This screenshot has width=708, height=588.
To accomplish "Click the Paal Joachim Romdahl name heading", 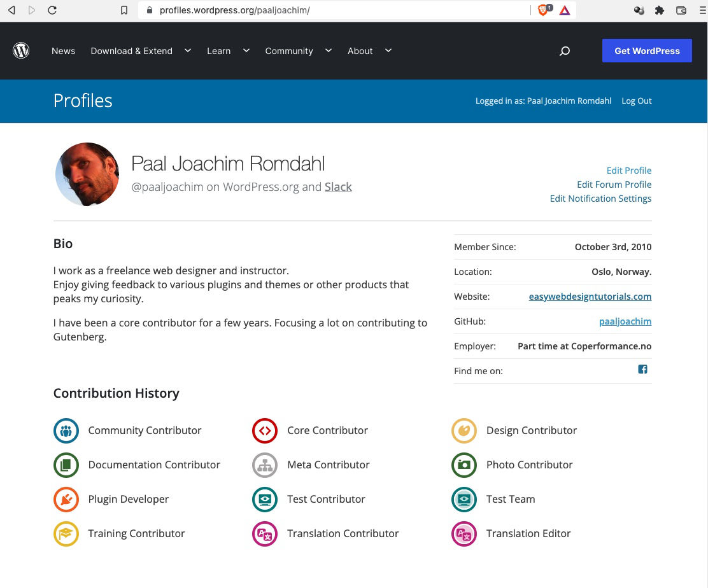I will click(227, 164).
